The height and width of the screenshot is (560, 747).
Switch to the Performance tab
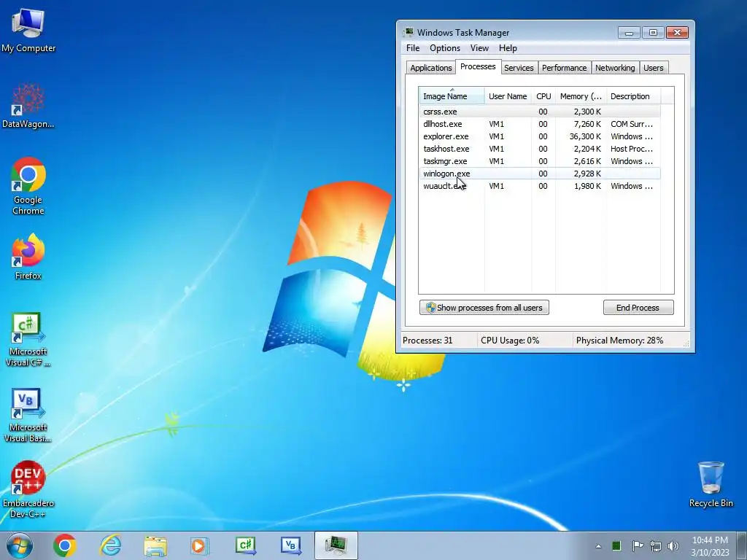(564, 68)
